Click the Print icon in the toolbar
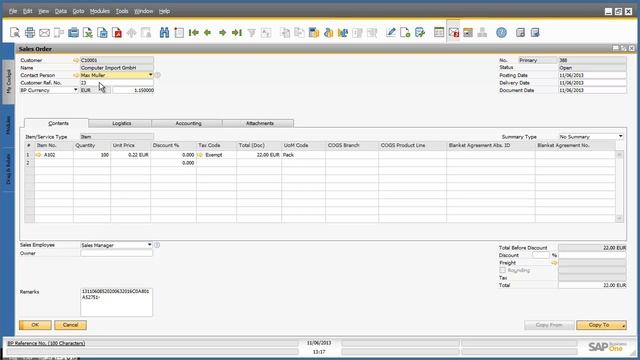 click(30, 33)
